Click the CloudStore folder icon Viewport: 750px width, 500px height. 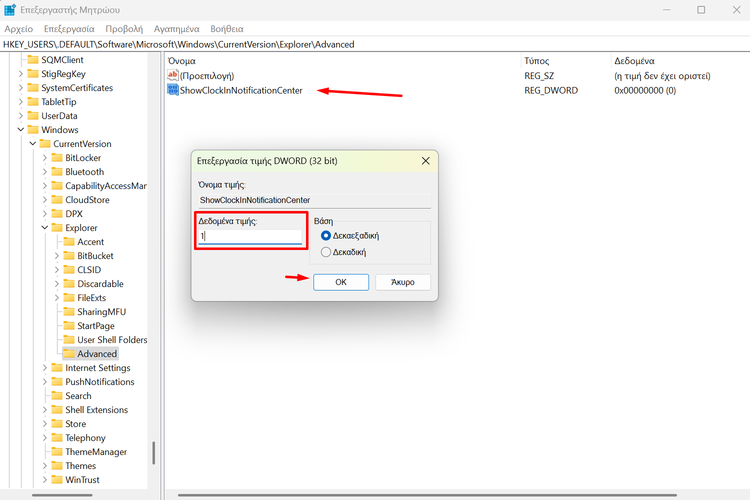[57, 200]
